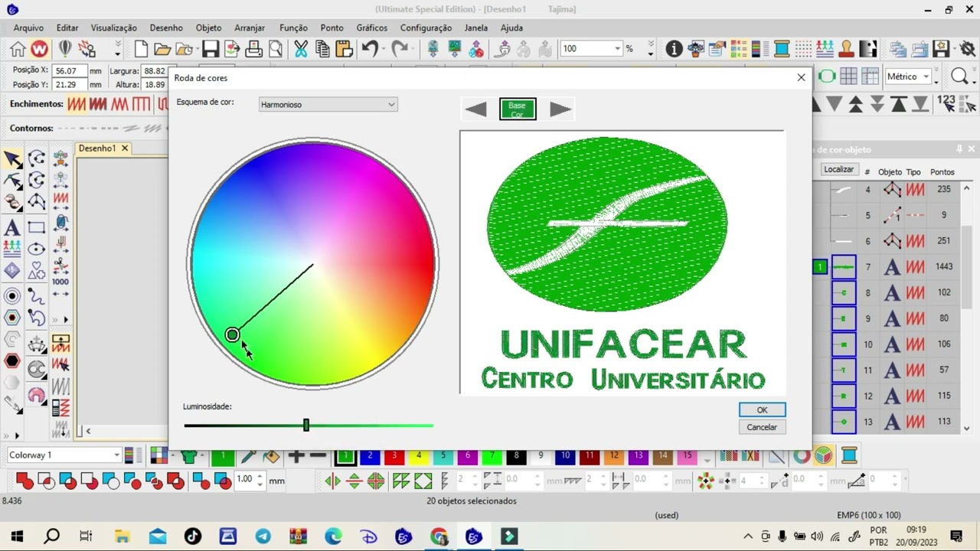Toggle first Enchimentos fill stitch type
The height and width of the screenshot is (551, 980).
(77, 103)
